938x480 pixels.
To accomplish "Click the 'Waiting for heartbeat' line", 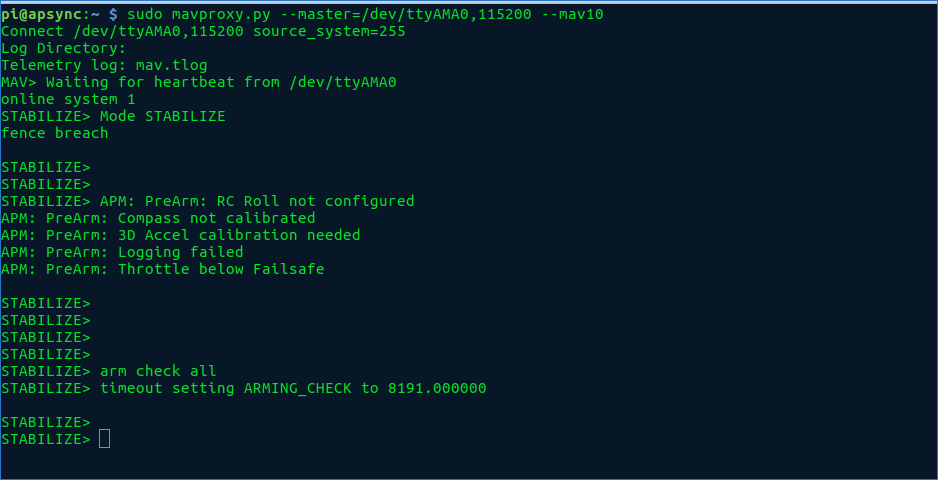I will click(199, 82).
